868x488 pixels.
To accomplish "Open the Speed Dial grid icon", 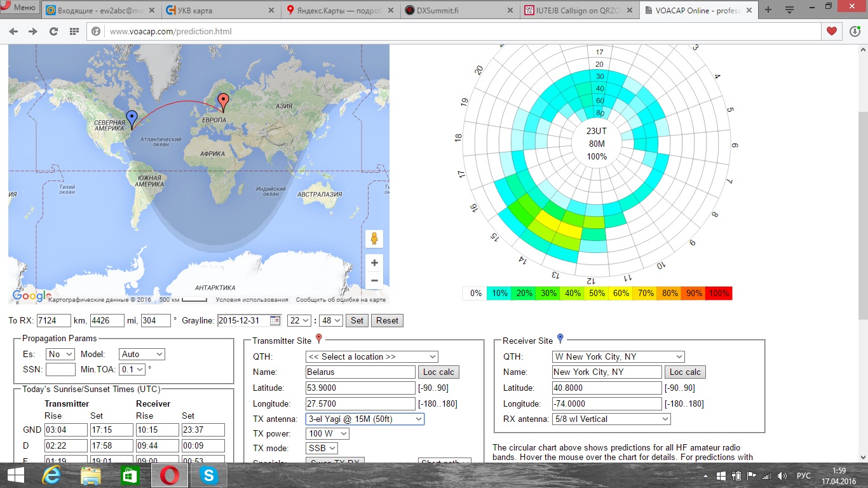I will (x=74, y=31).
